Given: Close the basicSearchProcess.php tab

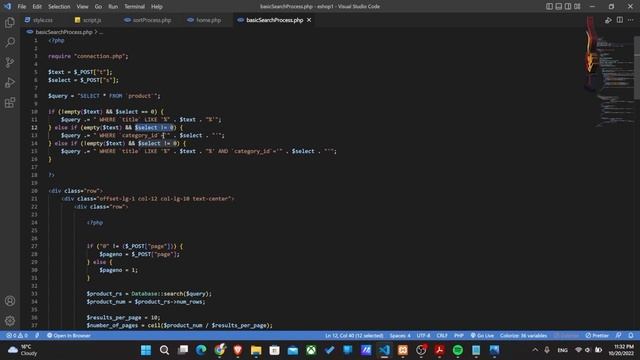Looking at the screenshot, I should coord(309,20).
